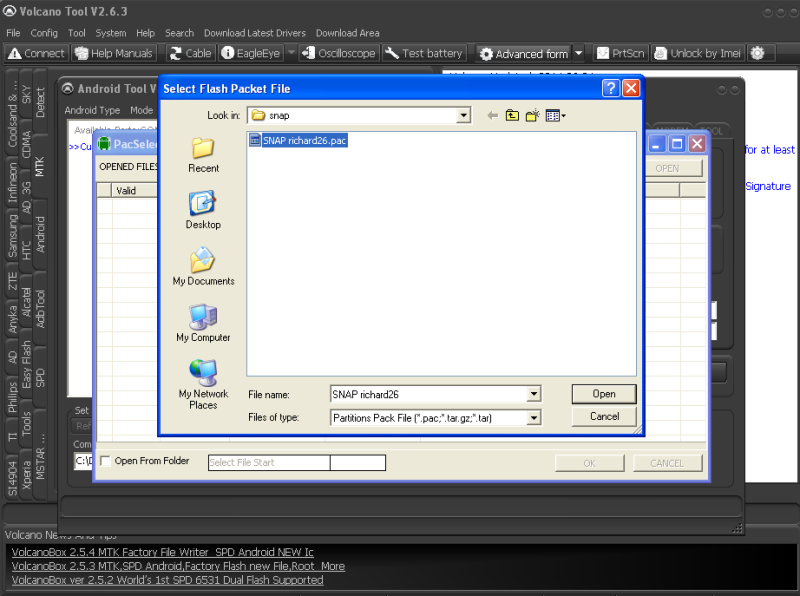The width and height of the screenshot is (800, 596).
Task: Enable the Open From Folder checkbox
Action: [x=106, y=462]
